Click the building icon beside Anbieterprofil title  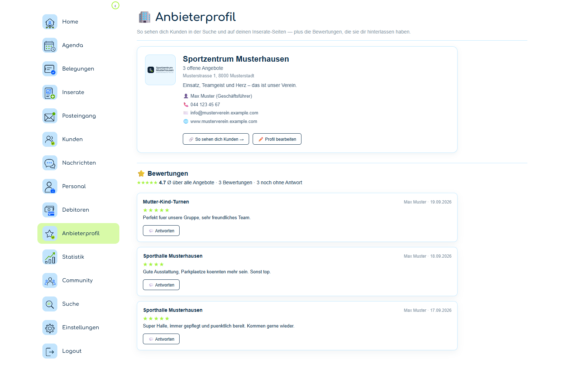144,17
